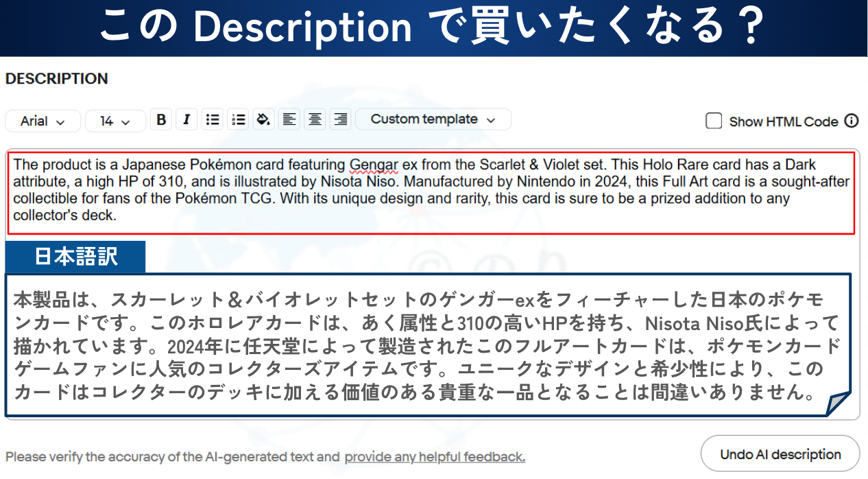Insert a numbered list

[x=238, y=119]
